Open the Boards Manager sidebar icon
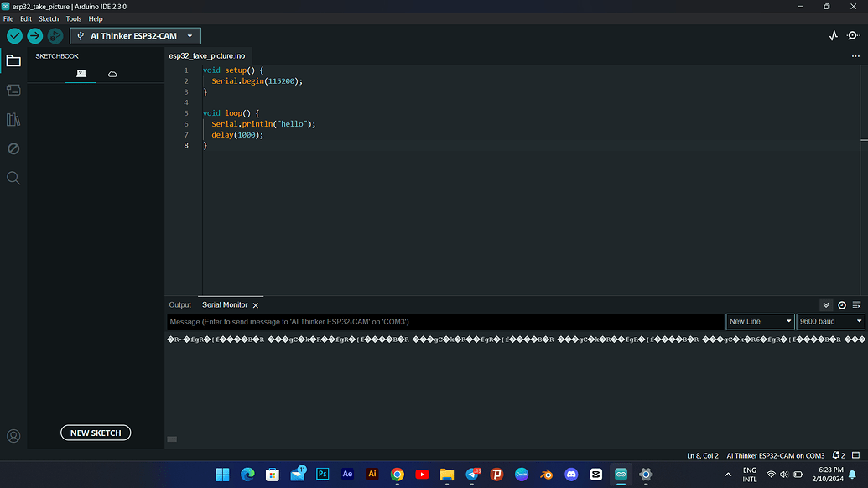 (13, 90)
